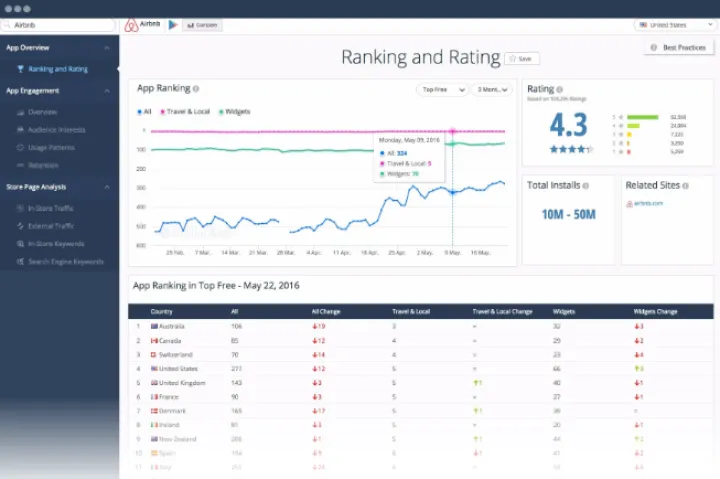720x479 pixels.
Task: Open the United States country dropdown
Action: [674, 25]
